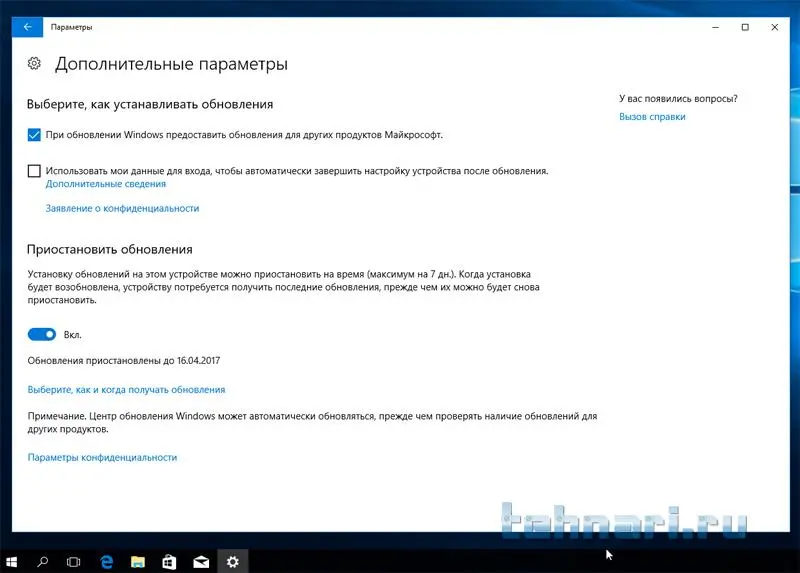Image resolution: width=800 pixels, height=573 pixels.
Task: Click the gear icon beside Дополнительные параметры
Action: coord(34,63)
